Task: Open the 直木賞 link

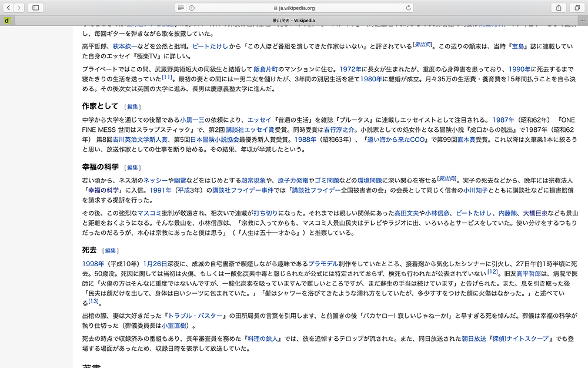Action: click(x=466, y=140)
